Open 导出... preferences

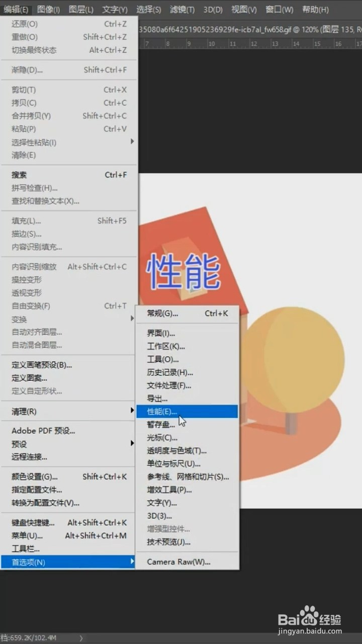click(x=188, y=398)
